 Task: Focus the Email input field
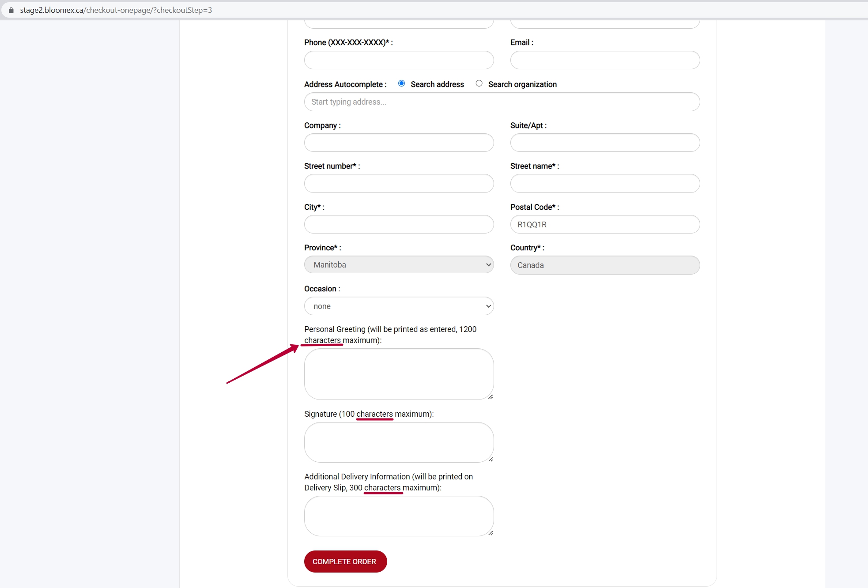point(605,60)
